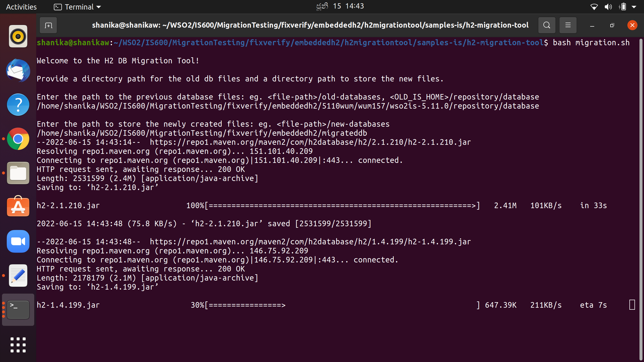Click the volume icon in the top bar

click(609, 7)
